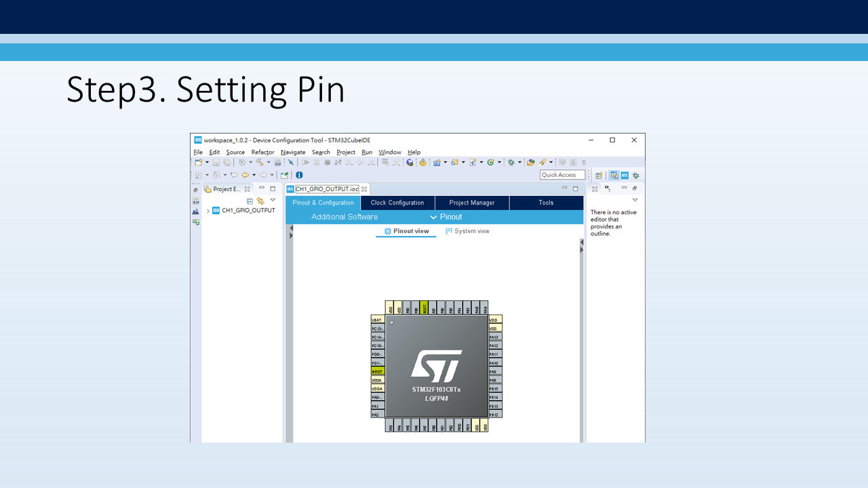Open the Run icon dropdown arrow
Screen dimensions: 868x488
tap(499, 163)
